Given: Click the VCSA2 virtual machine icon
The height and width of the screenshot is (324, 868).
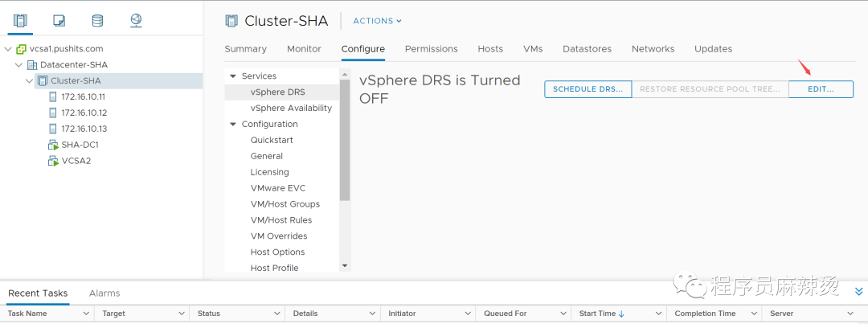Looking at the screenshot, I should tap(54, 161).
